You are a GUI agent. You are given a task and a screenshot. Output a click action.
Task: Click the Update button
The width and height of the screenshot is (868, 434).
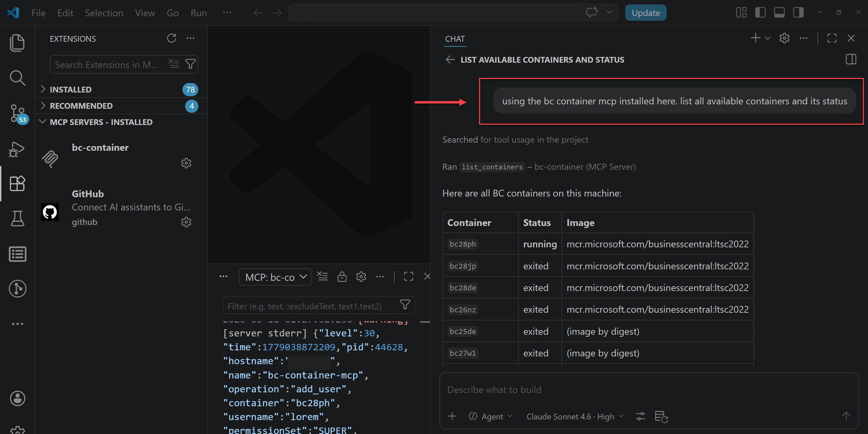(646, 13)
